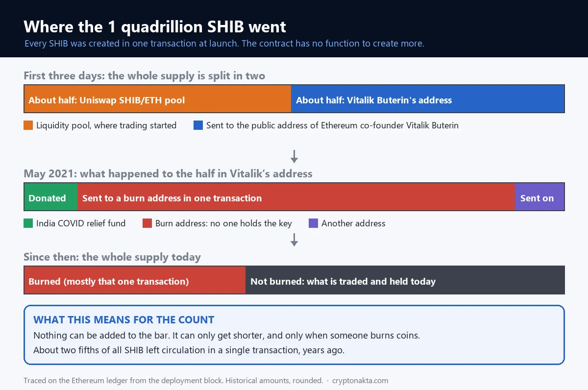Image resolution: width=588 pixels, height=390 pixels.
Task: Click 'Since then: the whole supply today' heading
Action: 112,257
